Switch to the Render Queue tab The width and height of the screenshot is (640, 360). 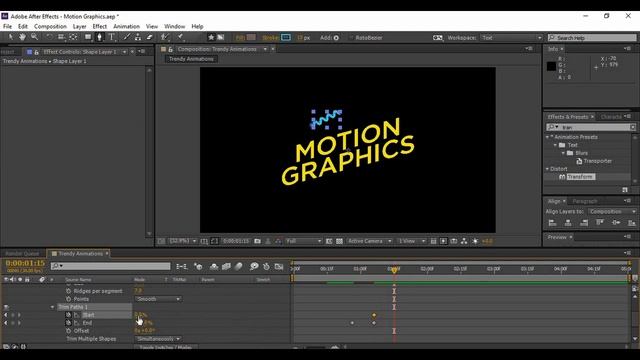pos(22,253)
